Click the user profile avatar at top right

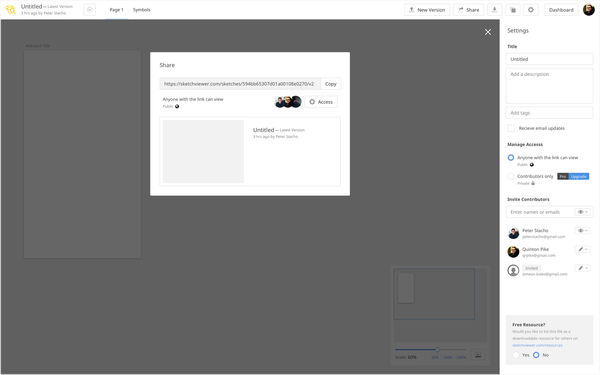pos(589,10)
